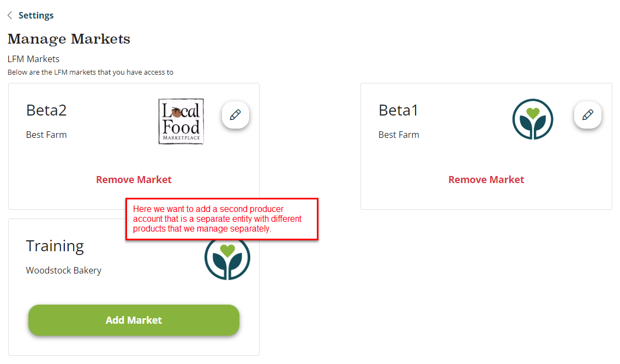620x364 pixels.
Task: Click Best Farm under Beta2
Action: (x=46, y=135)
